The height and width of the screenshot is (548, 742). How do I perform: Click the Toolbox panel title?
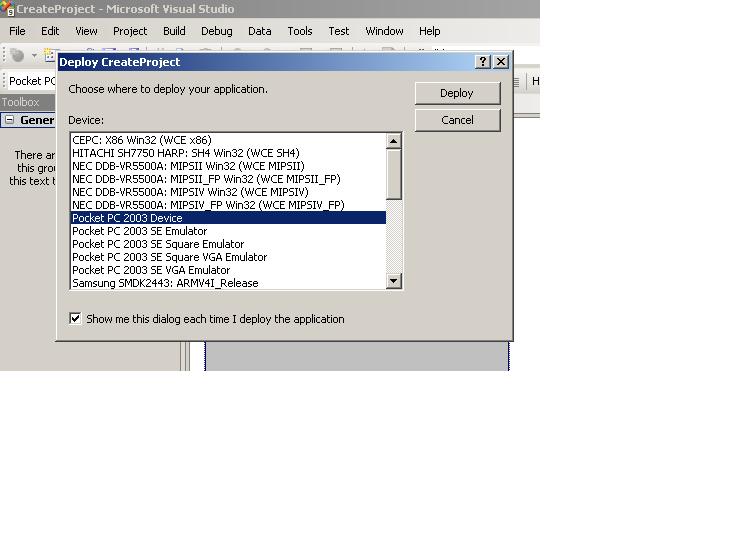(20, 102)
